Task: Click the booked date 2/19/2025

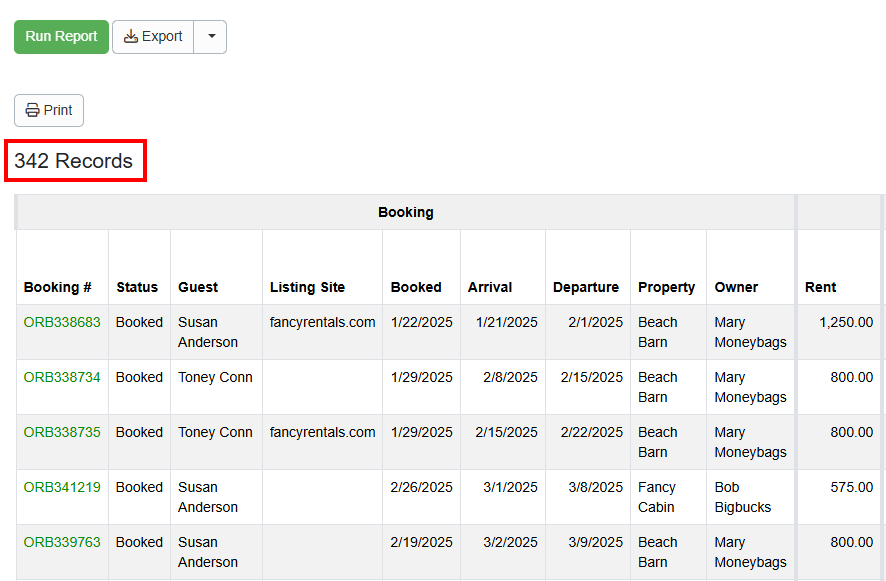Action: click(x=422, y=542)
